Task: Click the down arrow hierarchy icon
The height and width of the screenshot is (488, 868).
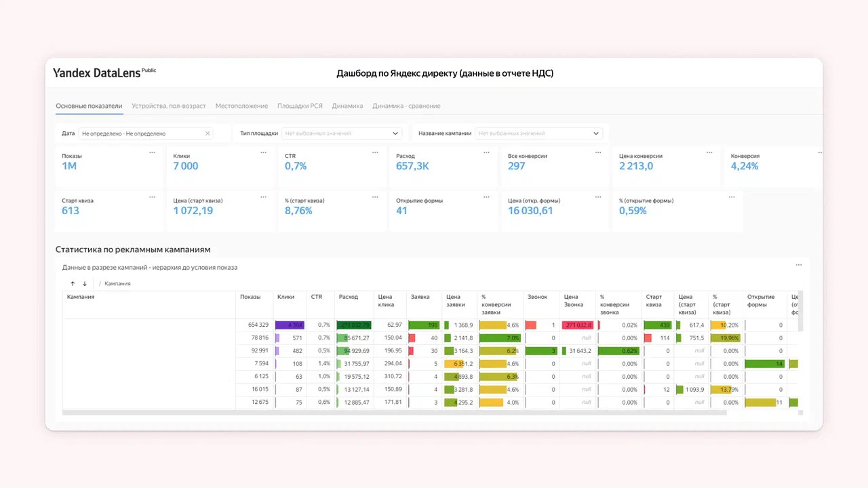Action: (x=85, y=283)
